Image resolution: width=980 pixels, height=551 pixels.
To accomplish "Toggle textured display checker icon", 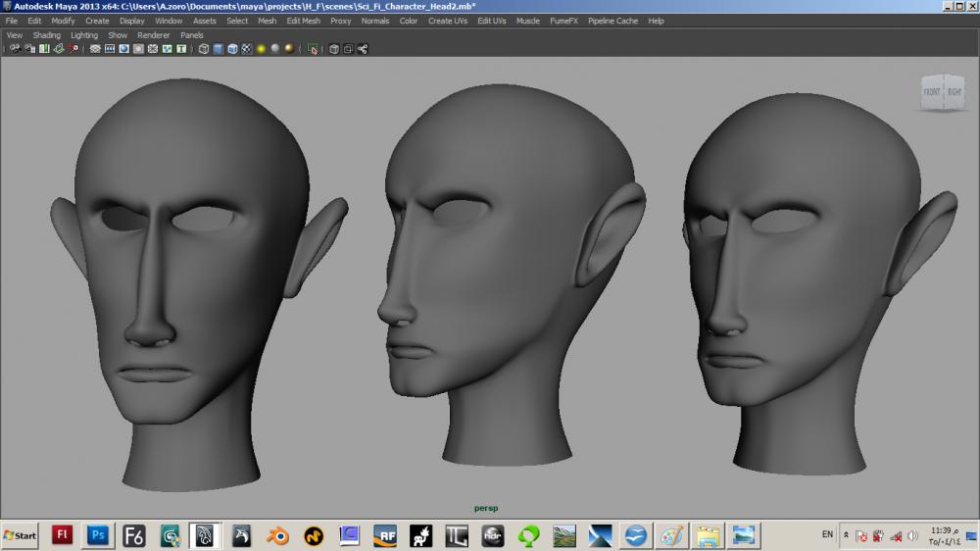I will tap(247, 48).
